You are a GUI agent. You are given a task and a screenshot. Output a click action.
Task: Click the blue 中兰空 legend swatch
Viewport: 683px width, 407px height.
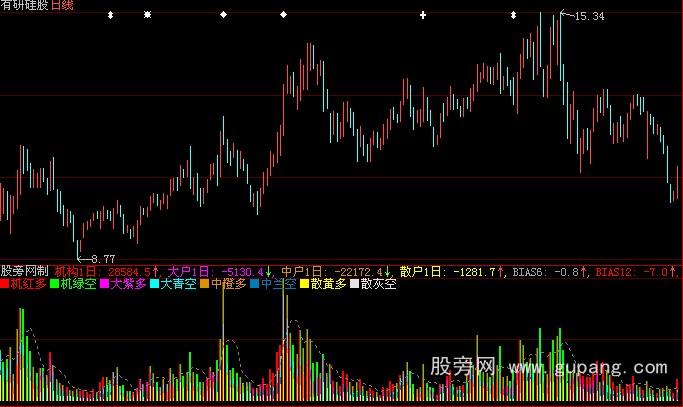tap(255, 284)
